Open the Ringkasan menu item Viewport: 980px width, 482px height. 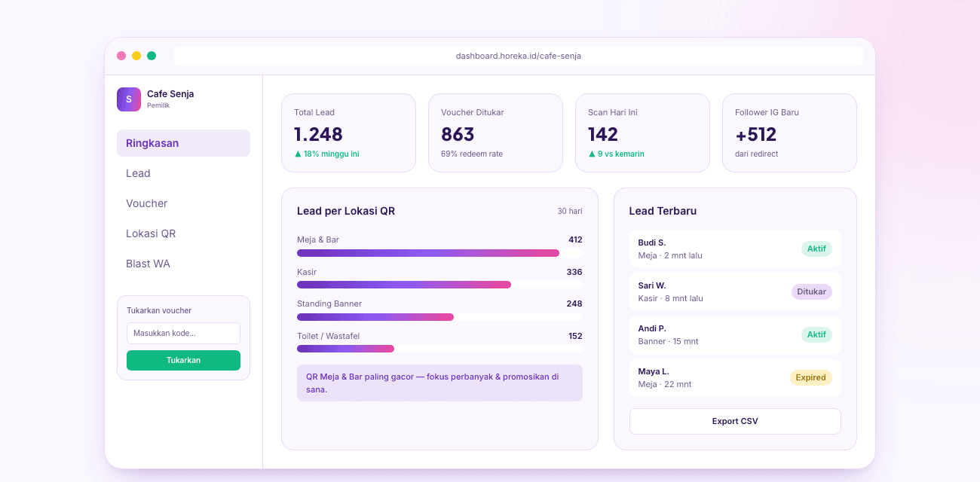pos(183,143)
